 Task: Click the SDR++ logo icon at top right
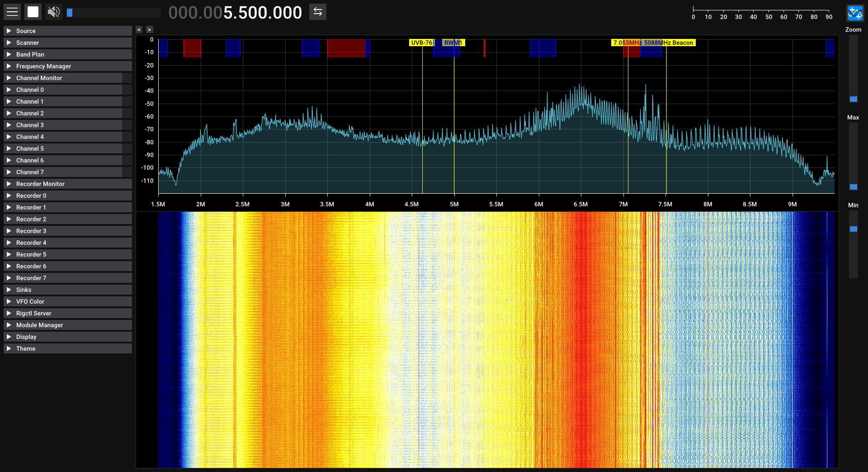coord(854,13)
